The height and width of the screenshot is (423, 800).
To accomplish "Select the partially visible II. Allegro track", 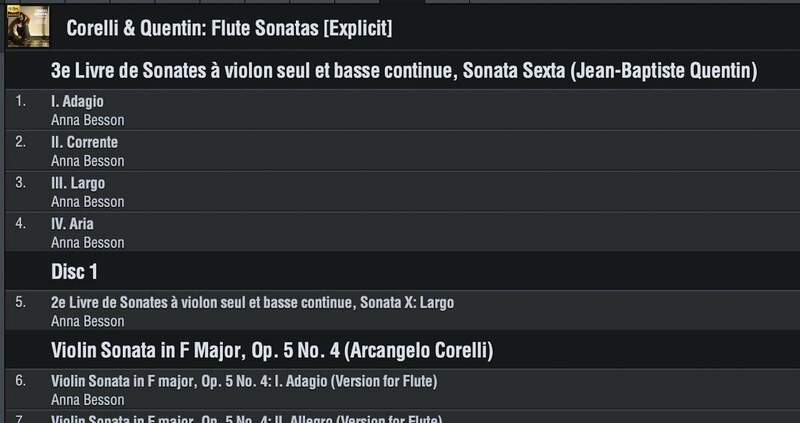I will [x=246, y=418].
